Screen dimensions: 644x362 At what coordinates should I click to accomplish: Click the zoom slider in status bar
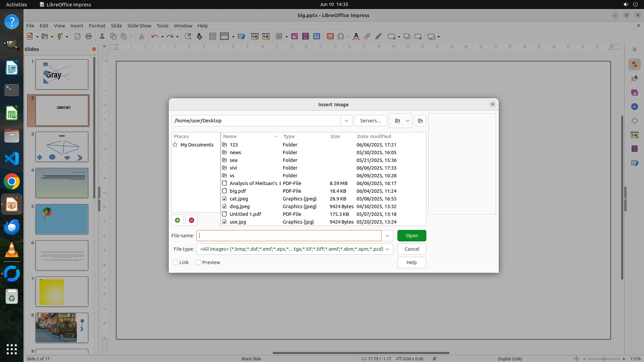point(604,359)
